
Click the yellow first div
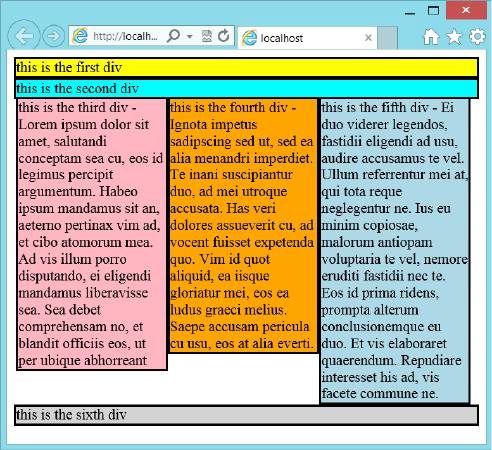pyautogui.click(x=246, y=67)
